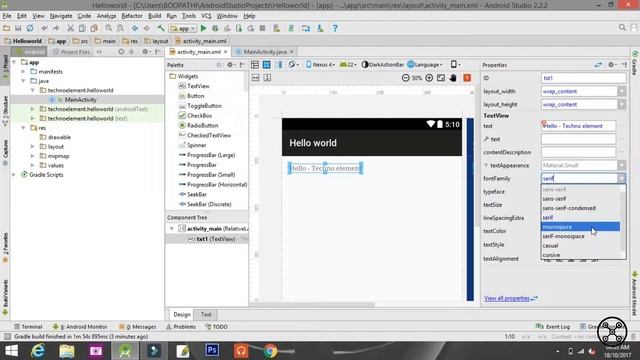Viewport: 640px width, 360px height.
Task: Click the Make Project hammer icon
Action: pyautogui.click(x=161, y=28)
